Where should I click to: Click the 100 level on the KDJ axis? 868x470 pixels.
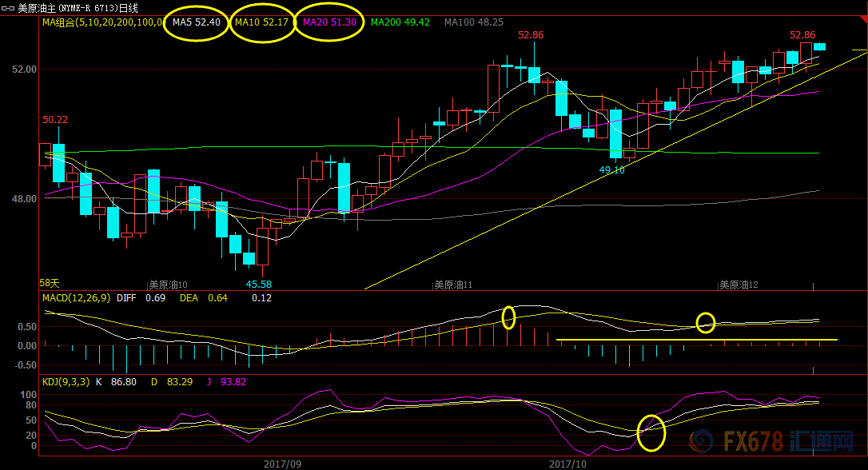point(29,395)
